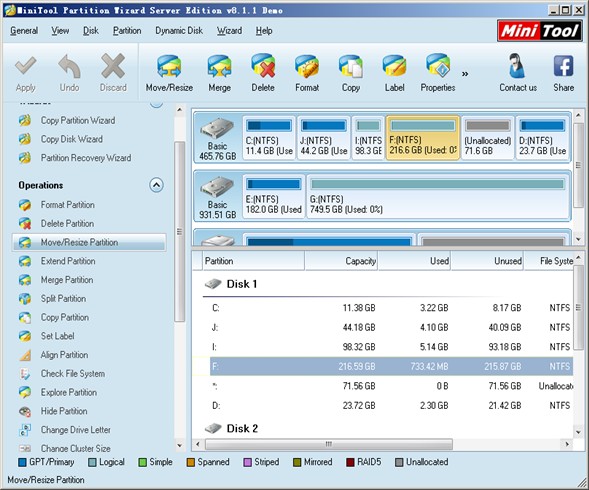The image size is (589, 490).
Task: Sort by the Used column header
Action: [x=415, y=261]
